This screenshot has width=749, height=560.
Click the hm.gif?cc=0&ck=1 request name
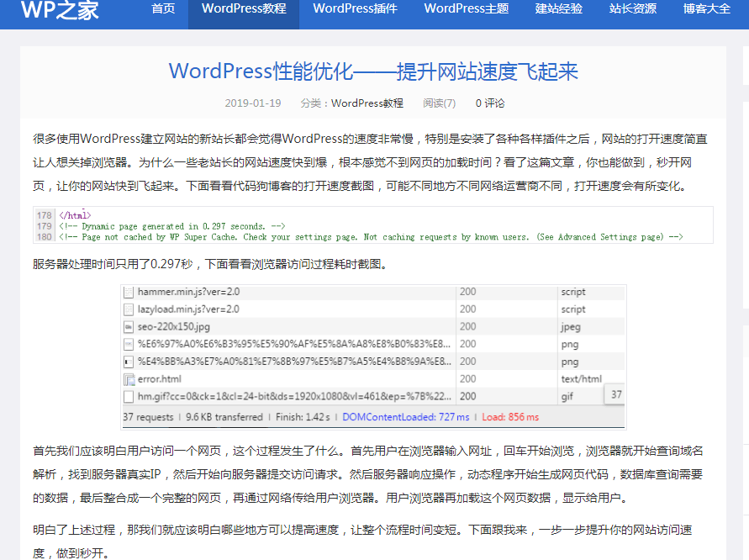294,397
